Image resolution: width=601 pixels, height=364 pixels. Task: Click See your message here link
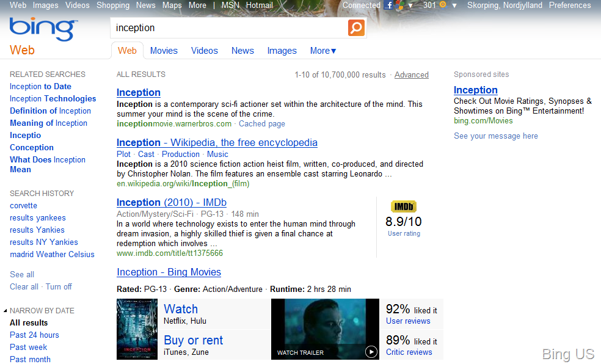495,136
